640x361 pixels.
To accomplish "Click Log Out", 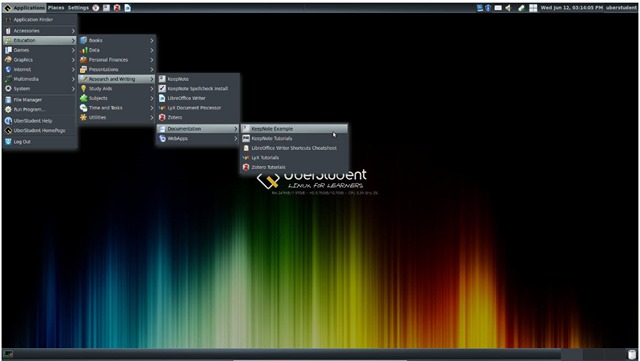I will pyautogui.click(x=40, y=142).
